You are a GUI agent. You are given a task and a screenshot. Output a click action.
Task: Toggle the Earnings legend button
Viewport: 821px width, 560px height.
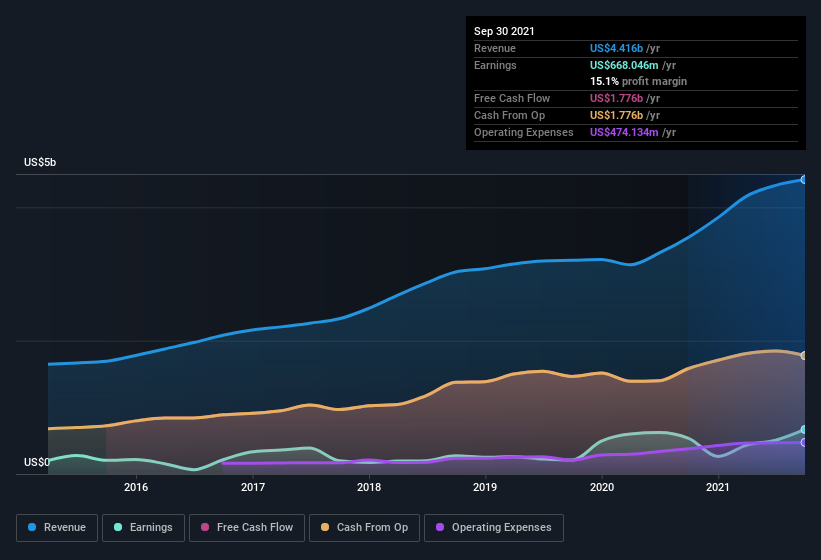point(143,528)
